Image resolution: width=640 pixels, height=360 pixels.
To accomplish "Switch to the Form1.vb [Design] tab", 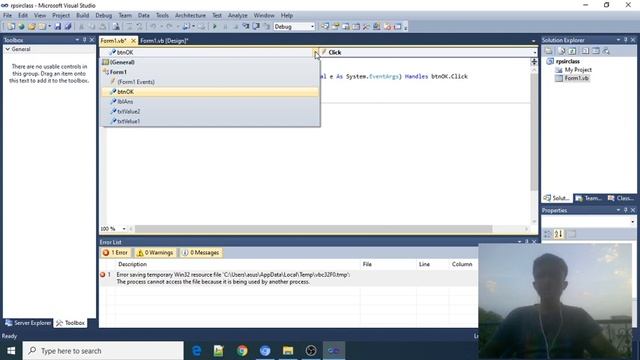I will click(164, 41).
